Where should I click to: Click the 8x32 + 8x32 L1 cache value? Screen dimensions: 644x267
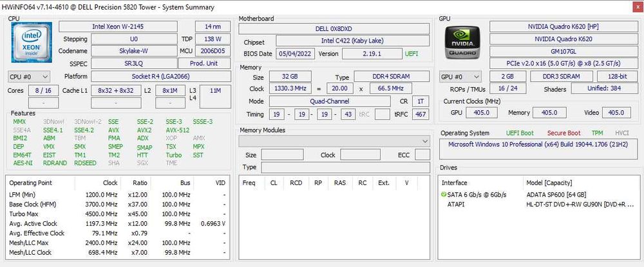pos(116,90)
